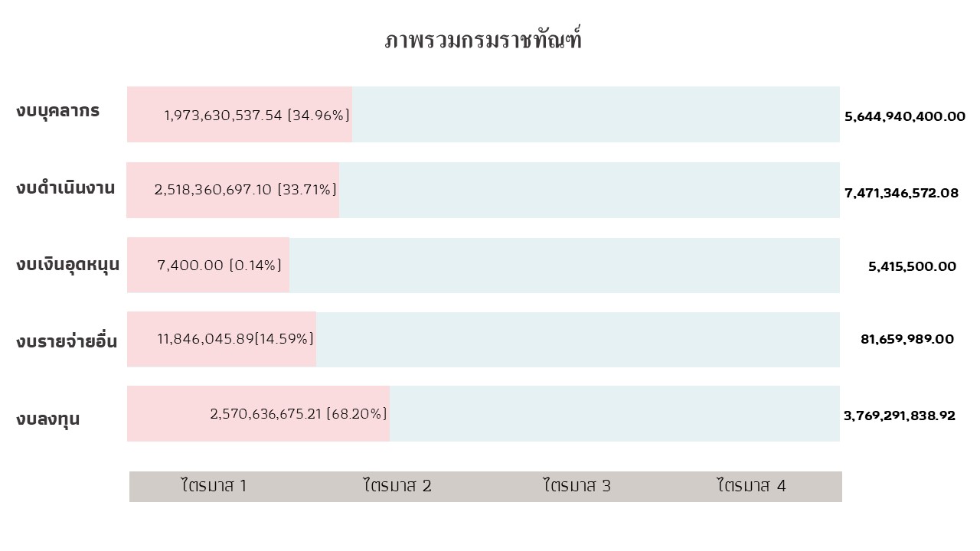This screenshot has width=980, height=551.
Task: Select the ไตรมาส 2 quarter label
Action: (397, 485)
